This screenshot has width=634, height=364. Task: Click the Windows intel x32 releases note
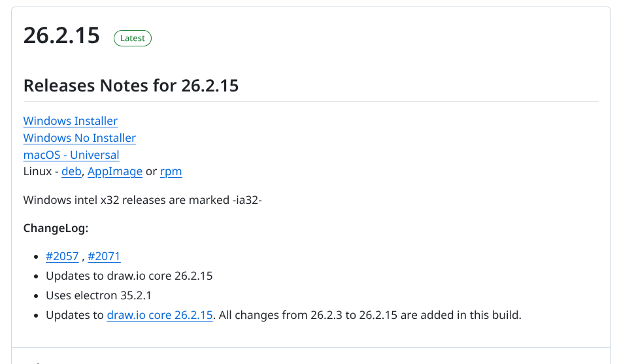click(142, 200)
